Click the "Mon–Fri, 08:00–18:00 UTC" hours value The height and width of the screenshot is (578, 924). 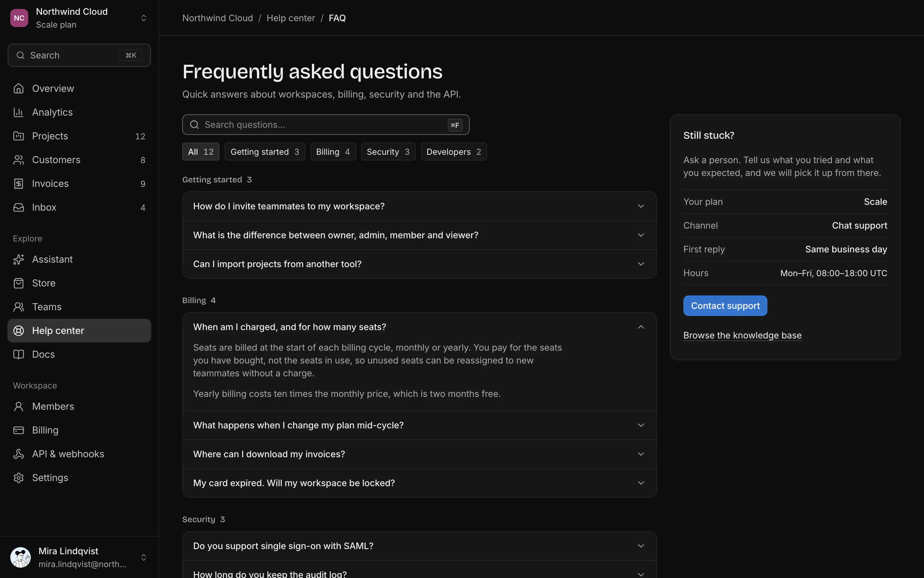tap(834, 273)
